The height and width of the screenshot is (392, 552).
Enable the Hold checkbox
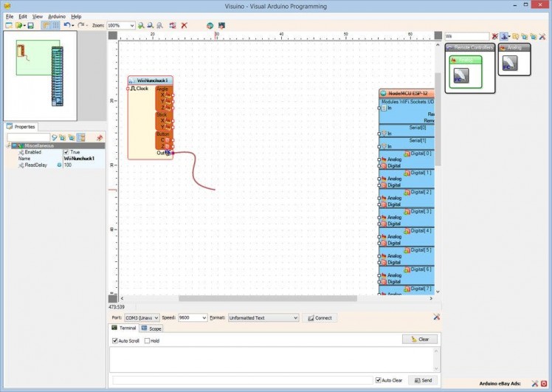click(x=147, y=340)
